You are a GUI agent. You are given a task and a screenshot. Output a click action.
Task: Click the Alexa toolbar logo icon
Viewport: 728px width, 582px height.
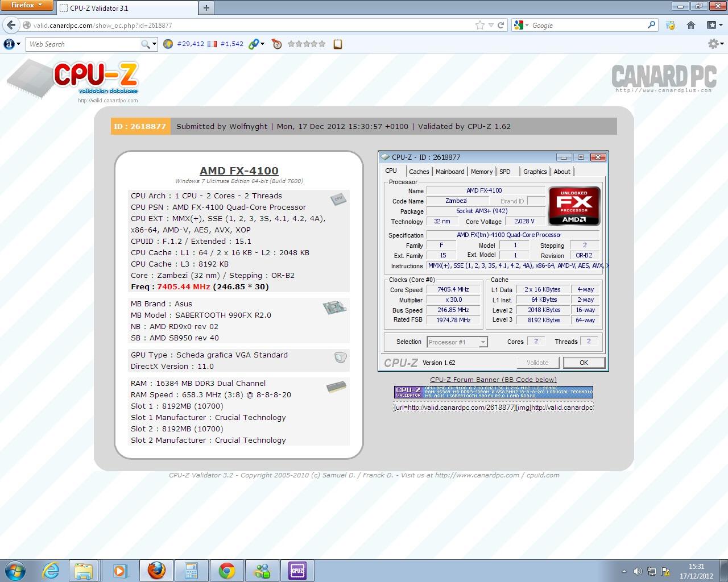(9, 44)
